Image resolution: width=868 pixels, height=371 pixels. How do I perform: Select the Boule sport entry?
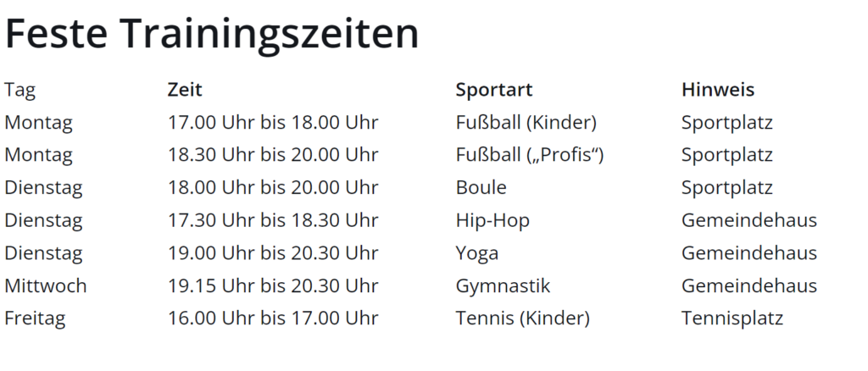click(481, 187)
